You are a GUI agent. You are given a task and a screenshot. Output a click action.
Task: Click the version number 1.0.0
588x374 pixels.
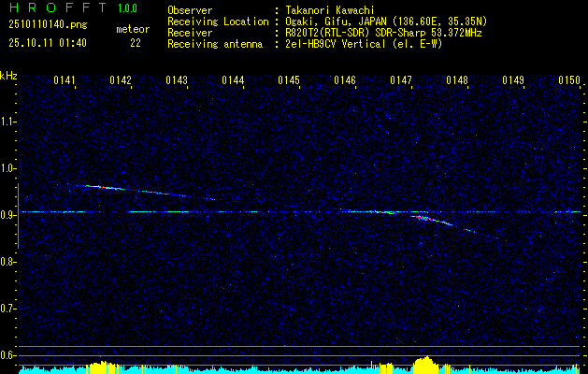[x=127, y=7]
